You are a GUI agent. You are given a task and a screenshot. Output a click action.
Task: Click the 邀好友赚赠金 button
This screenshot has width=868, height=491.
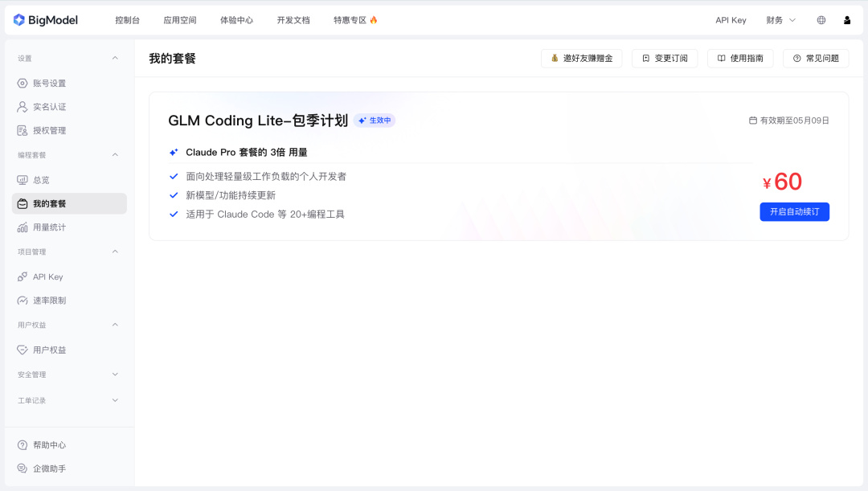click(581, 58)
